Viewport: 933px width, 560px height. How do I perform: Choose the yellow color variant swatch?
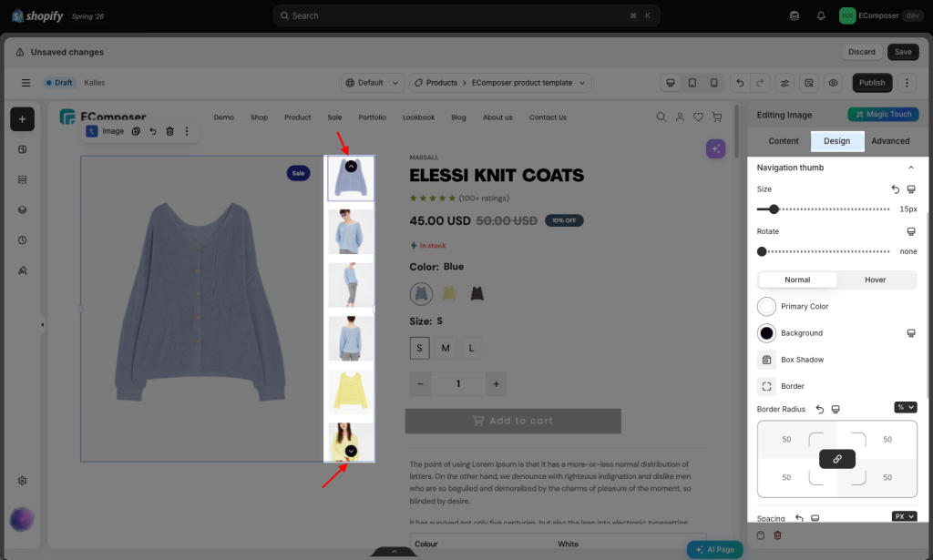449,294
